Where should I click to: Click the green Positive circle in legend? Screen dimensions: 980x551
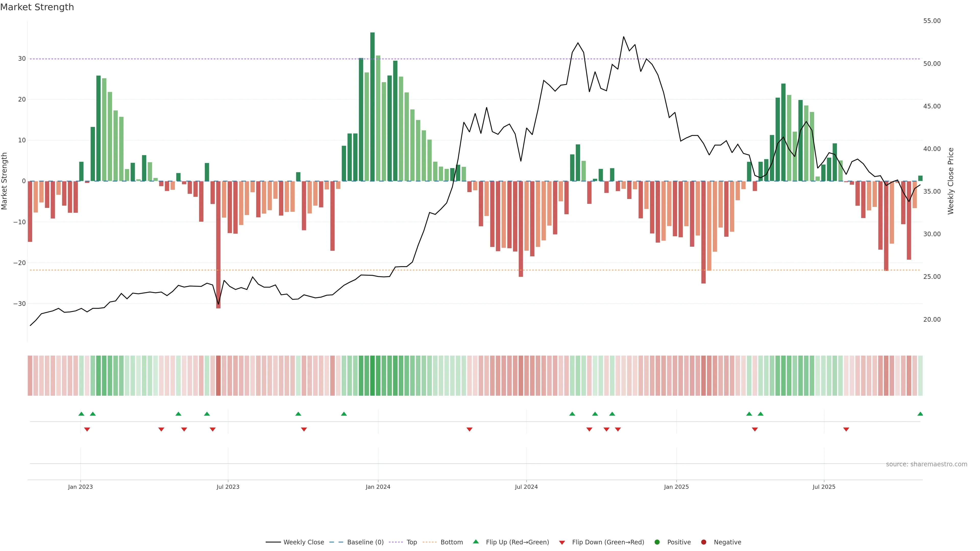point(657,542)
